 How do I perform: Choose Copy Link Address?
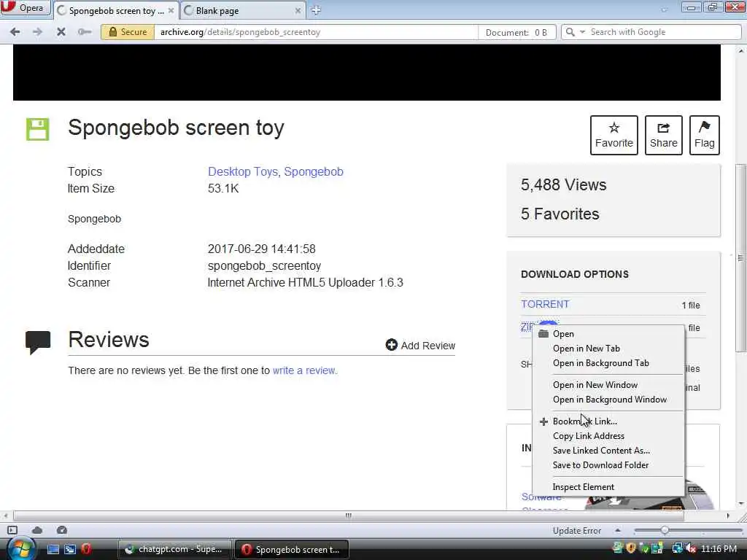click(x=608, y=436)
